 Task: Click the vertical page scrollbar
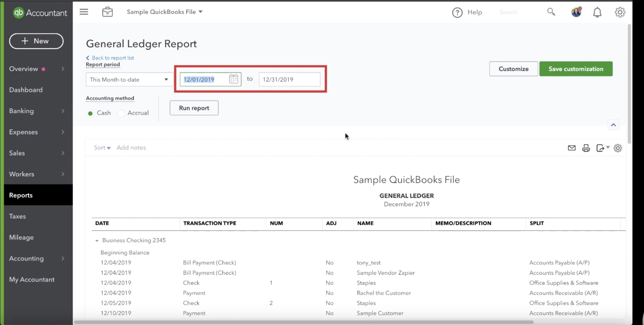pyautogui.click(x=629, y=84)
